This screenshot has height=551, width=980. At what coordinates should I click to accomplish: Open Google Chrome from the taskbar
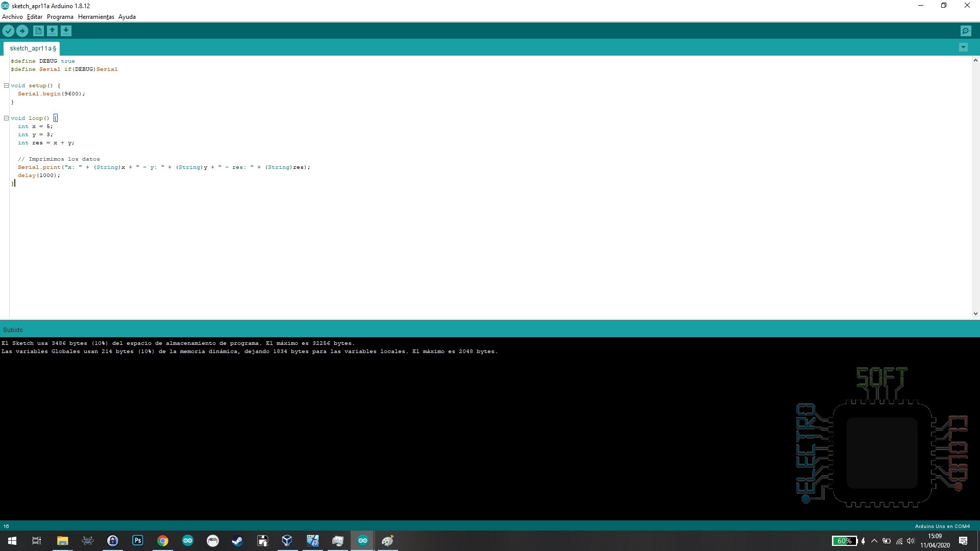163,541
